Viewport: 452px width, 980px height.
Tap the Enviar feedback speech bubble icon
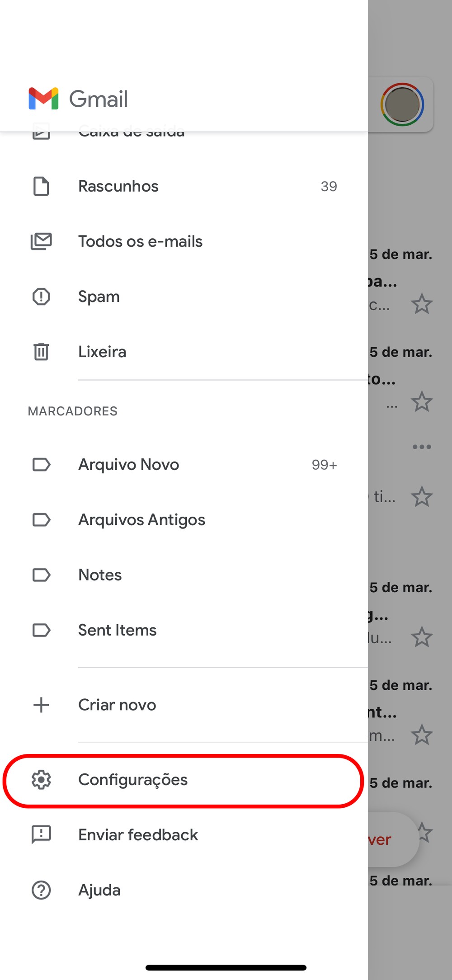(x=41, y=835)
